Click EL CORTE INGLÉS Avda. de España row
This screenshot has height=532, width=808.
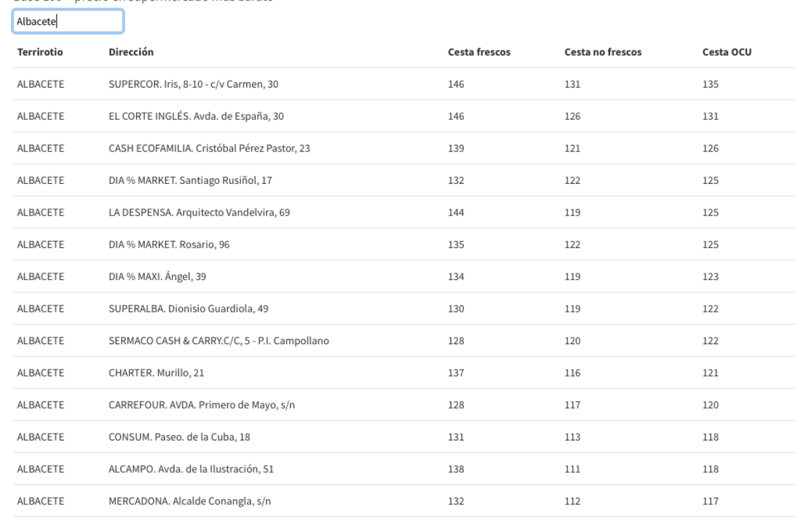point(196,117)
